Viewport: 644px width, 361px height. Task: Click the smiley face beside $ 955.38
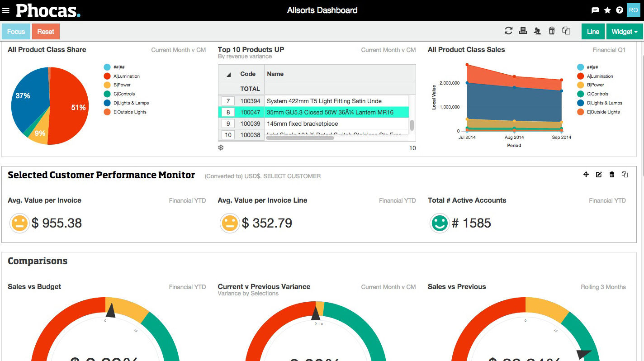pos(19,223)
